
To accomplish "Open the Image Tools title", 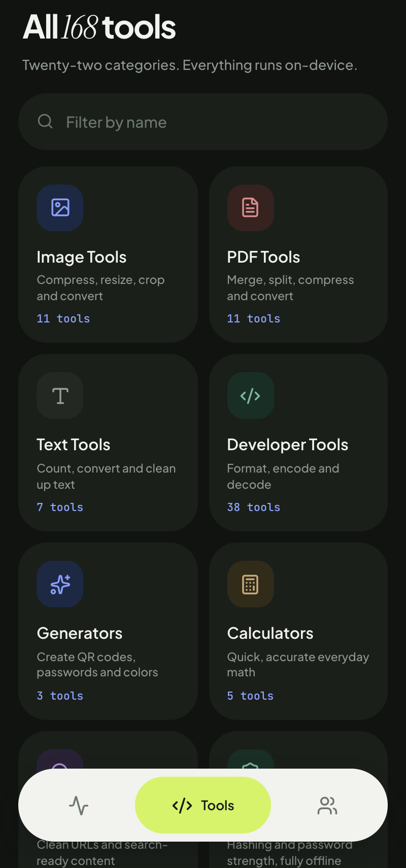I will [82, 257].
